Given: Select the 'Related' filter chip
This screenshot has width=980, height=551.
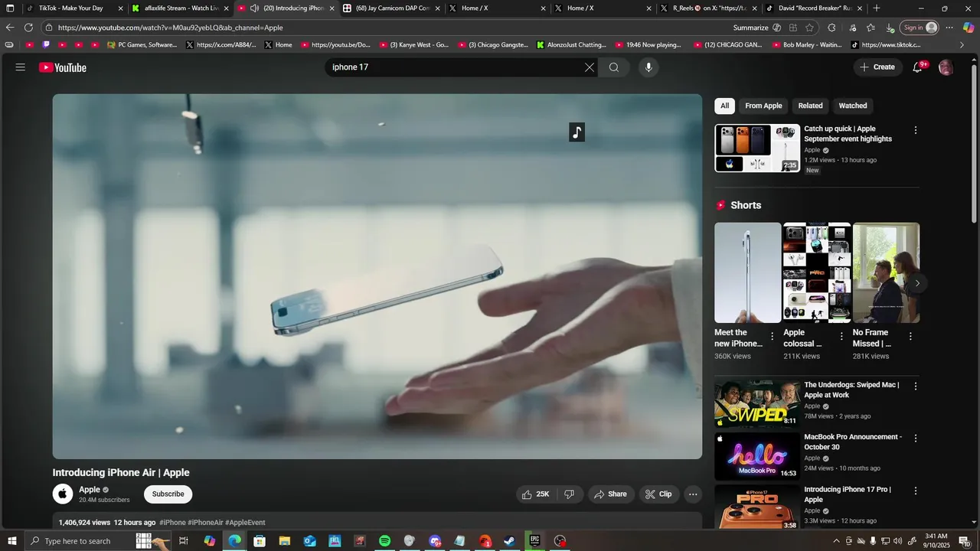Looking at the screenshot, I should (x=810, y=106).
